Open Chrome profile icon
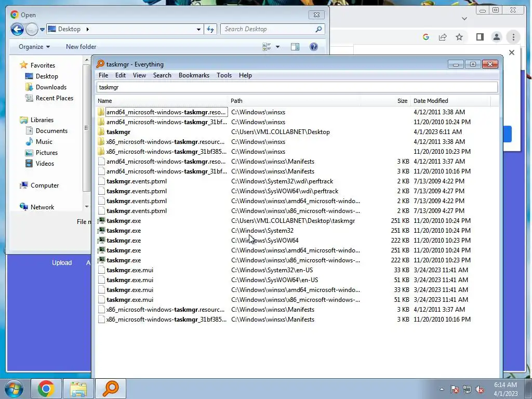This screenshot has height=399, width=532. (496, 37)
